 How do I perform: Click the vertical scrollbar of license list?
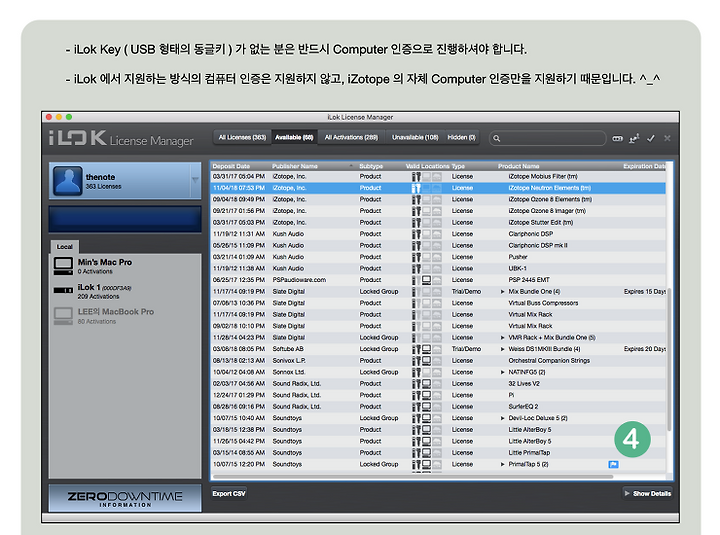[x=669, y=359]
